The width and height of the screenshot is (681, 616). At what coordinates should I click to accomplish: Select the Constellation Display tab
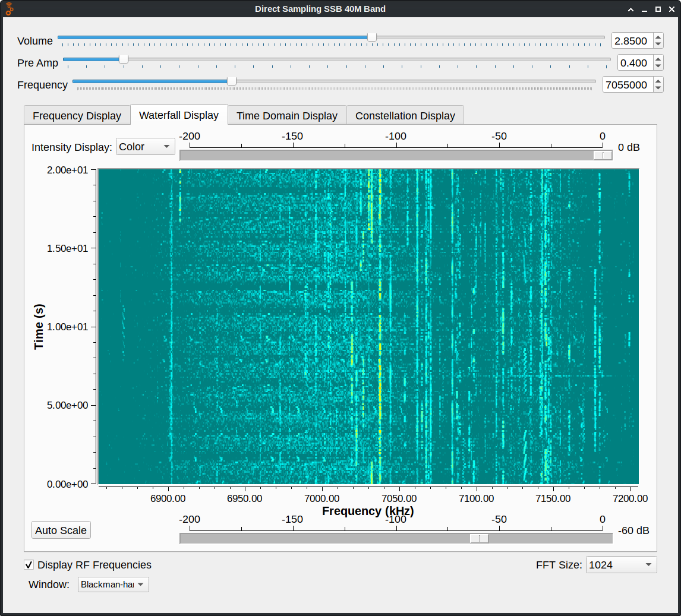[405, 115]
